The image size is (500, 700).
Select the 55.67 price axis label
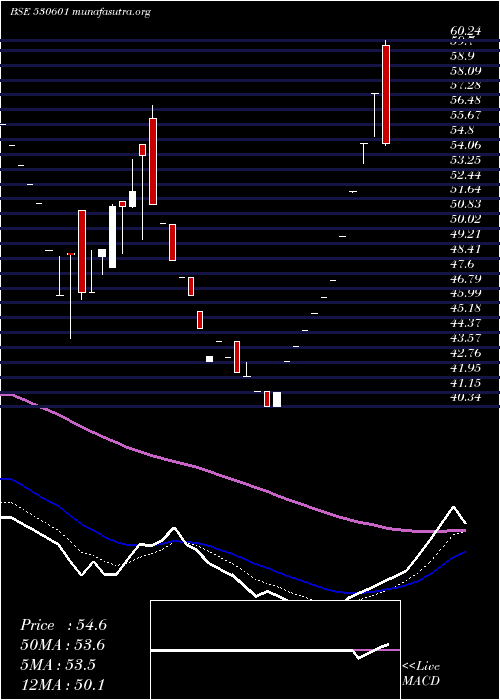[x=466, y=115]
